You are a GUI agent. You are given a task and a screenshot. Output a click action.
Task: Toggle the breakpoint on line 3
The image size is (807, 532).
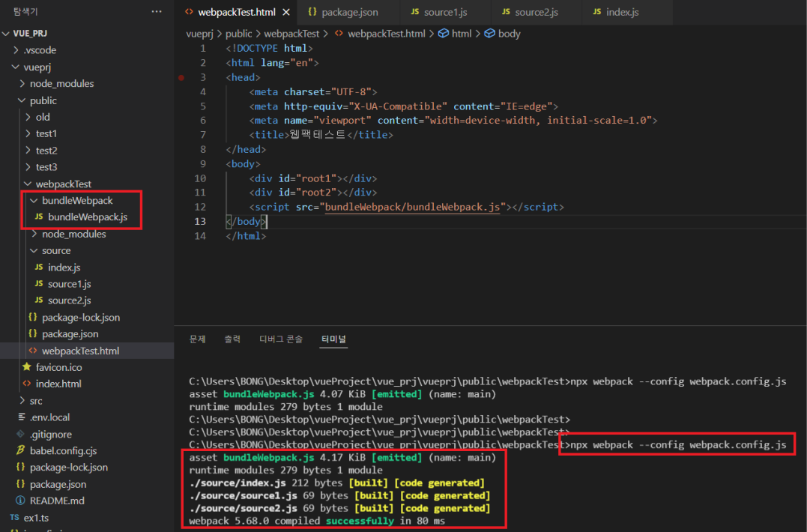181,78
